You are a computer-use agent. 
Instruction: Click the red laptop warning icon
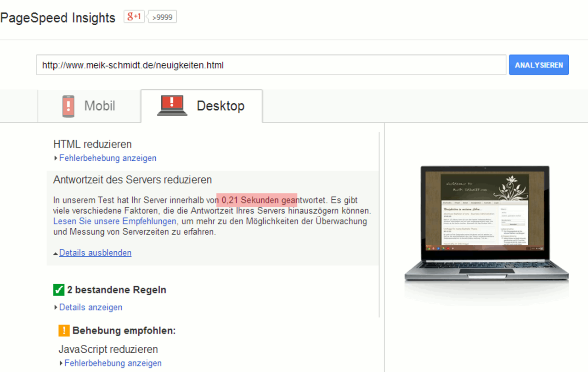pyautogui.click(x=172, y=105)
